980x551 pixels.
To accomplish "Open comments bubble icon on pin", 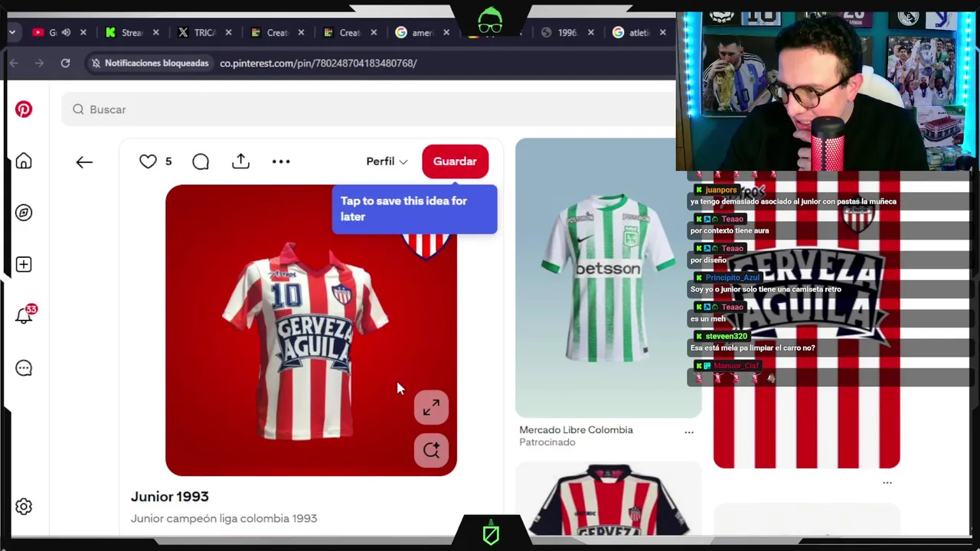I will coord(201,161).
